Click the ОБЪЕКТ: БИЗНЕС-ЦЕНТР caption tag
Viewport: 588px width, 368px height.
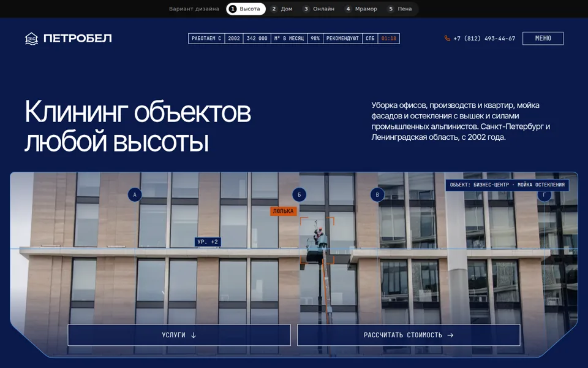tap(507, 185)
